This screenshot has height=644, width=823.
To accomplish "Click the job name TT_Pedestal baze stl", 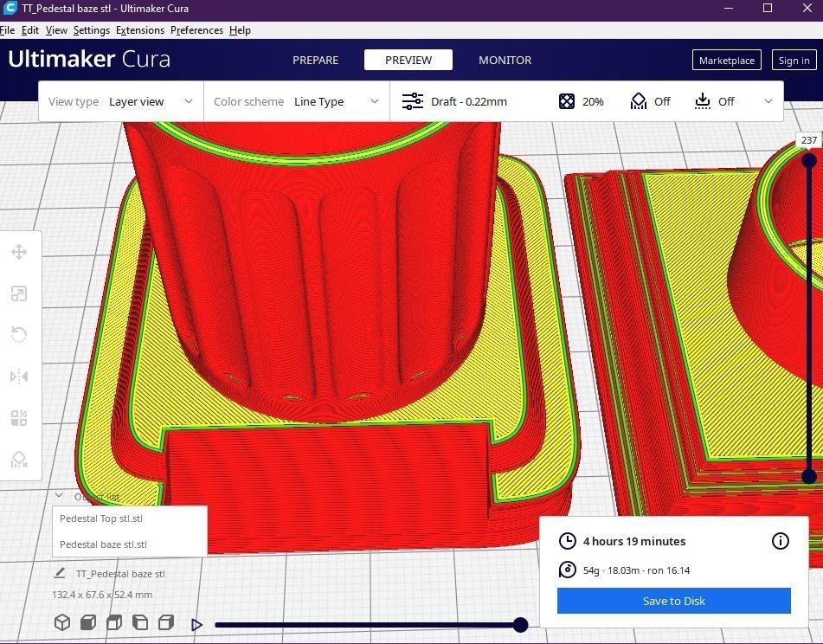I will coord(120,574).
